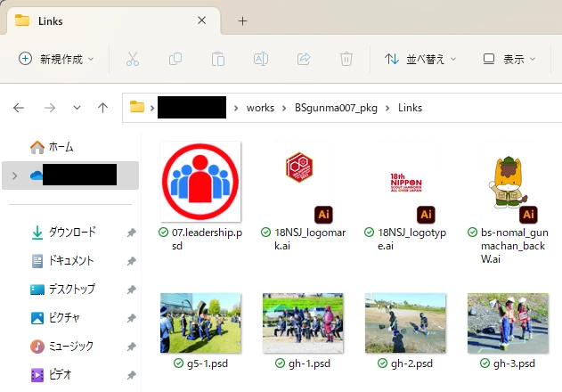
Task: Select the OneDrive cloud sidebar item
Action: 70,175
